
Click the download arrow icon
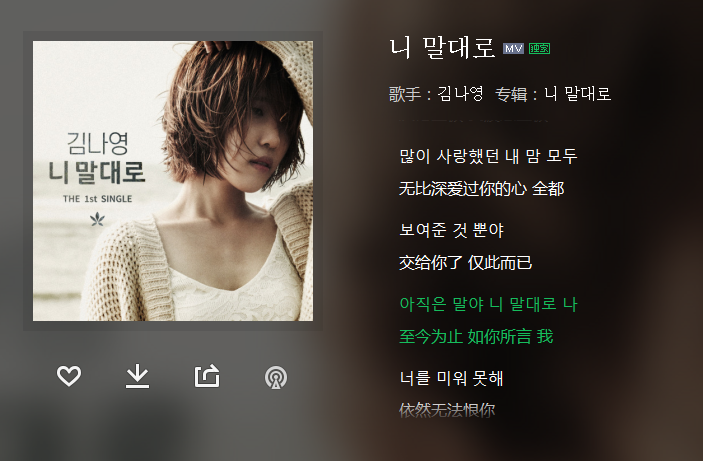click(137, 376)
